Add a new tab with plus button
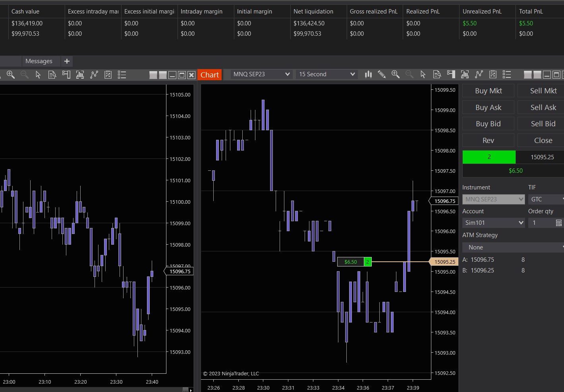This screenshot has height=392, width=564. tap(67, 61)
